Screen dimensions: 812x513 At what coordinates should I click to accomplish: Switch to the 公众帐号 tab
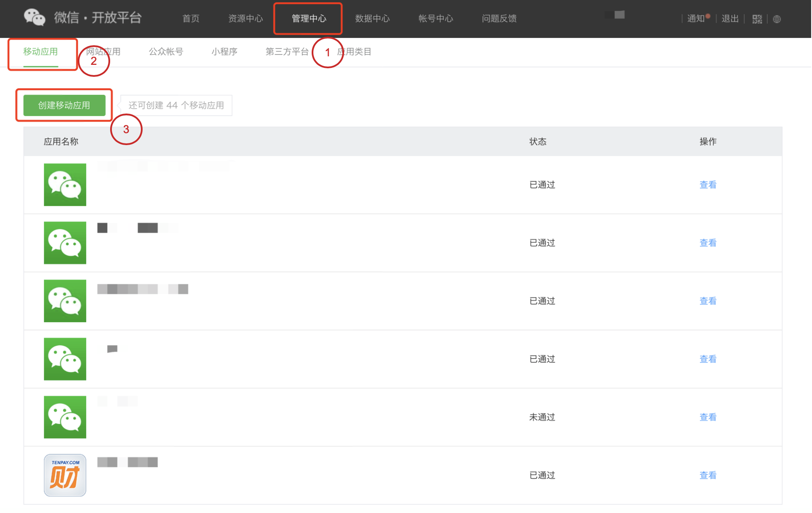[x=166, y=51]
